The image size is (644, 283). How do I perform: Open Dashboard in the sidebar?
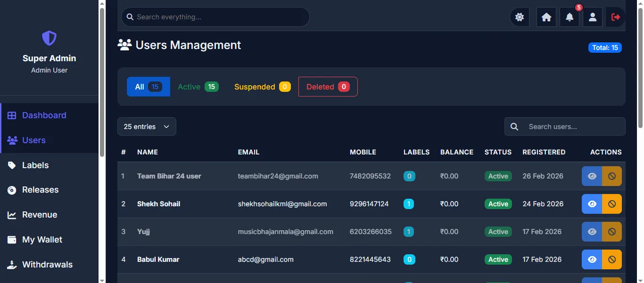click(x=50, y=115)
